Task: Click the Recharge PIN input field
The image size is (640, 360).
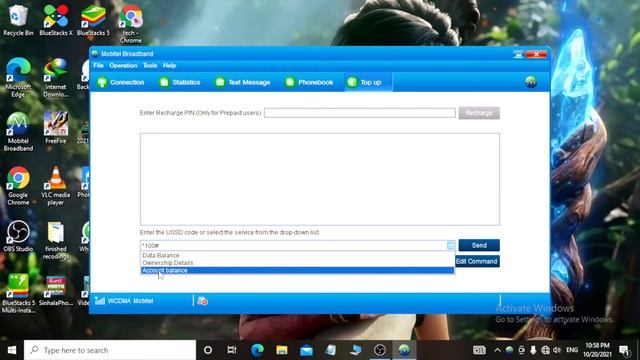Action: (x=360, y=113)
